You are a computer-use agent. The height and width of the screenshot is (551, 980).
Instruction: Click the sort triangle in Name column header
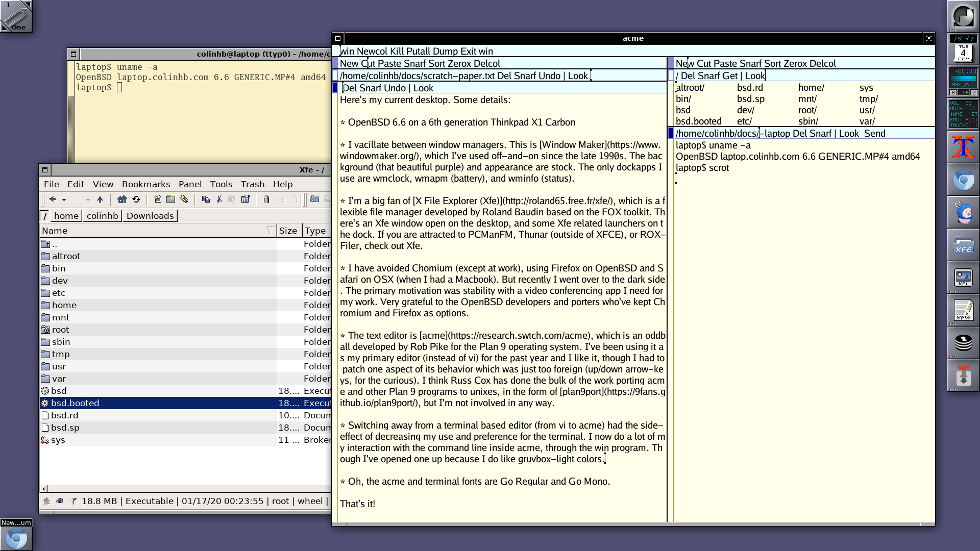[x=270, y=231]
